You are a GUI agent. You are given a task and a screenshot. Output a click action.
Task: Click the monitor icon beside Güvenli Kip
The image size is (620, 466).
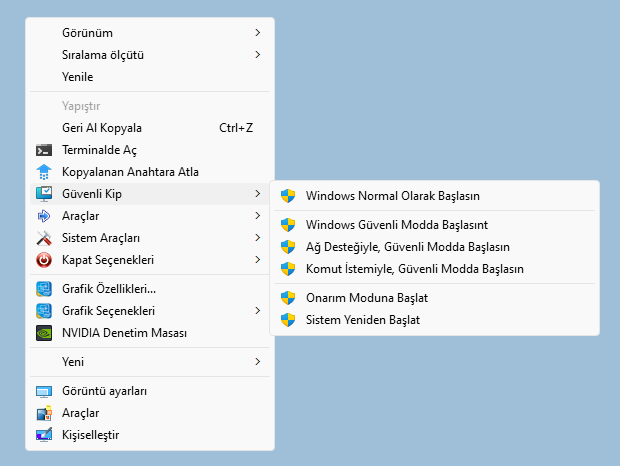tap(44, 194)
